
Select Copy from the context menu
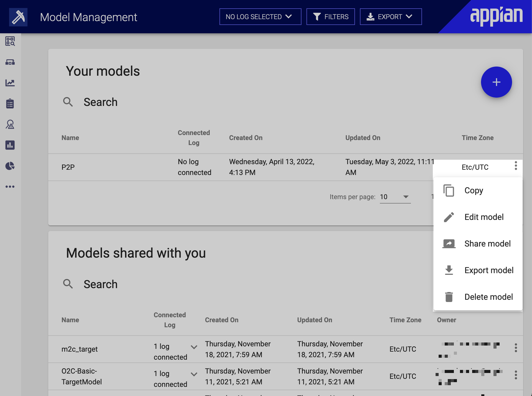tap(478, 191)
